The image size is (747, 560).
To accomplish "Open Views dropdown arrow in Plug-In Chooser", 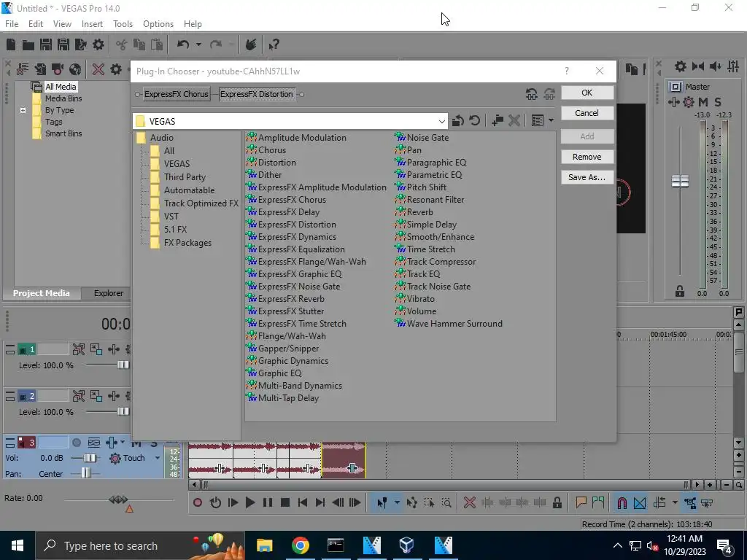I will click(x=551, y=121).
